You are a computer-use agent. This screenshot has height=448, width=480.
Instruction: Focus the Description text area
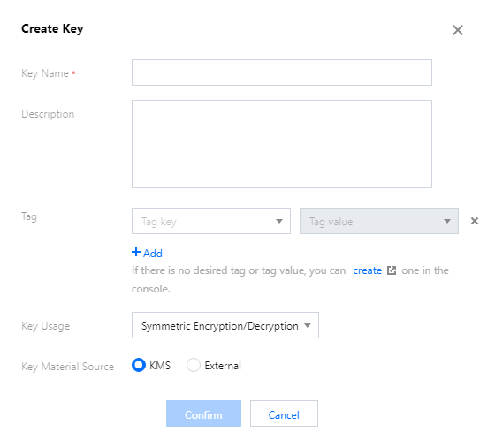(282, 144)
